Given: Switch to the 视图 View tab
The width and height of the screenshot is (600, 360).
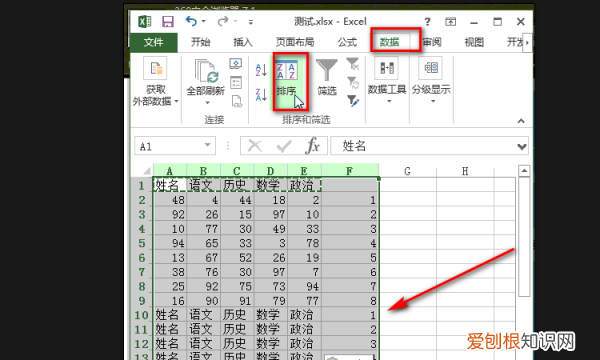Looking at the screenshot, I should (x=474, y=42).
